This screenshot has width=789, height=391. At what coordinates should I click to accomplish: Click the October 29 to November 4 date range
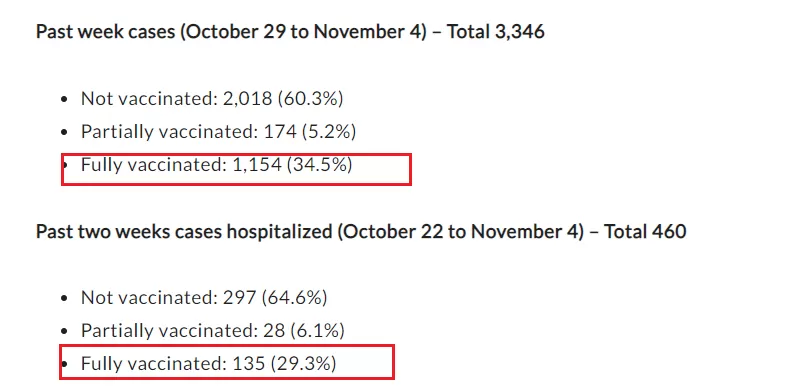[x=303, y=32]
